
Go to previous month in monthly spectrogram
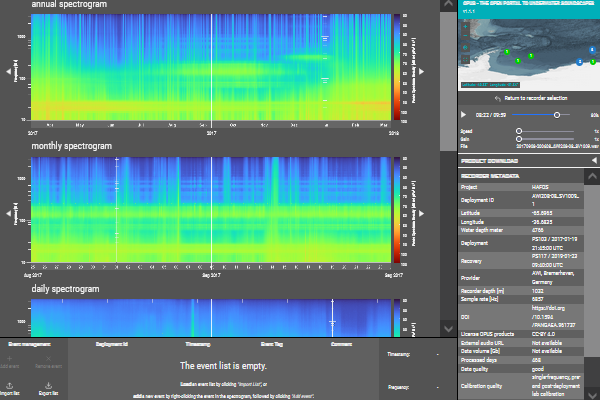[x=8, y=214]
